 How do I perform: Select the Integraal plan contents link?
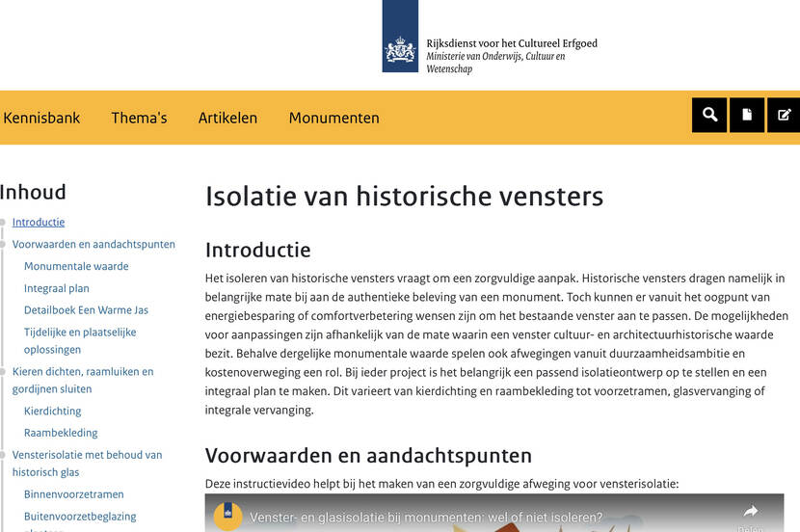pos(57,288)
